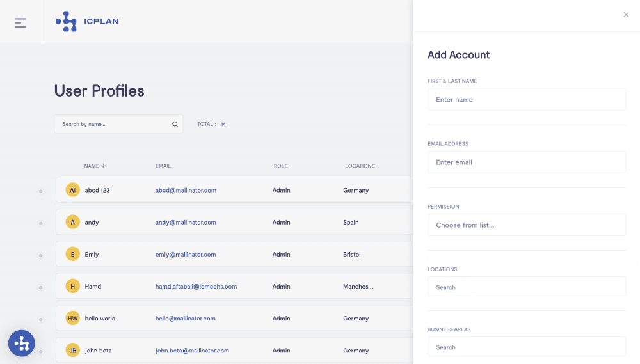The height and width of the screenshot is (364, 640).
Task: Click the andy avatar icon
Action: [73, 222]
